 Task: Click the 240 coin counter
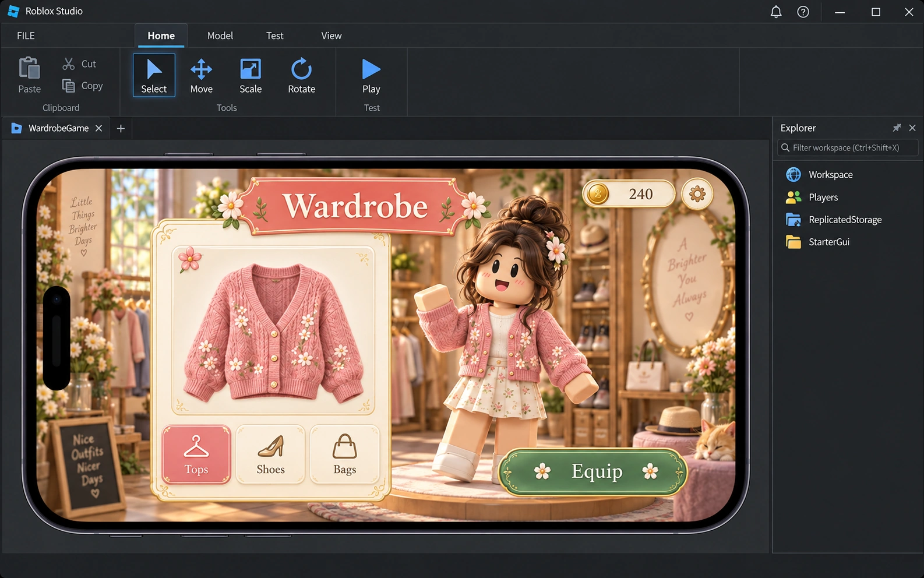coord(629,194)
